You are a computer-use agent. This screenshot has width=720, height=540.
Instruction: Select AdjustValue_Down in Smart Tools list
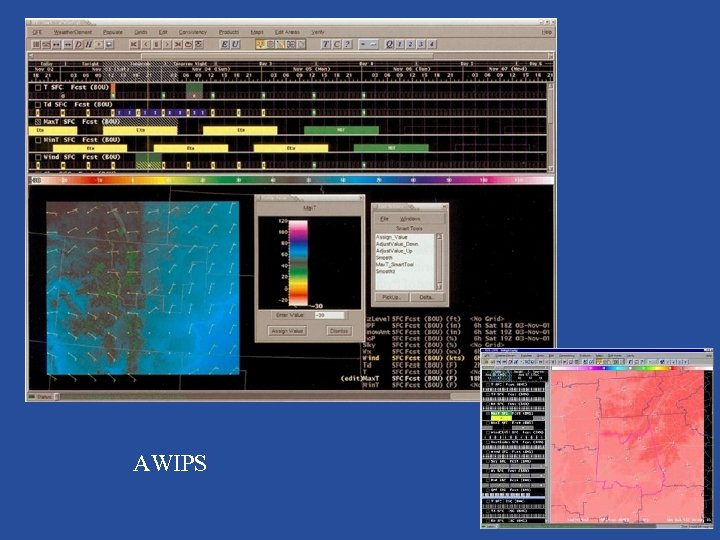point(397,244)
